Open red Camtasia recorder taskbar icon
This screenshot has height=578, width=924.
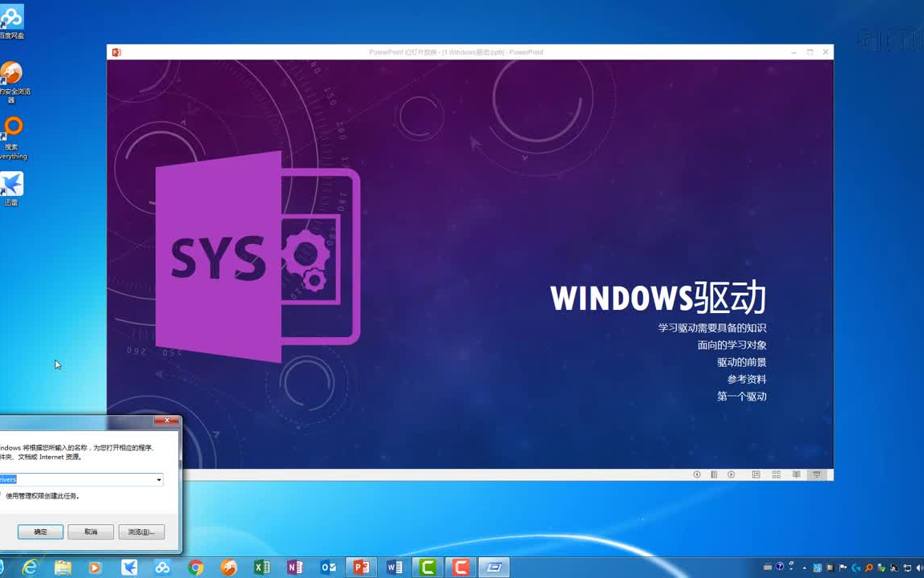461,568
